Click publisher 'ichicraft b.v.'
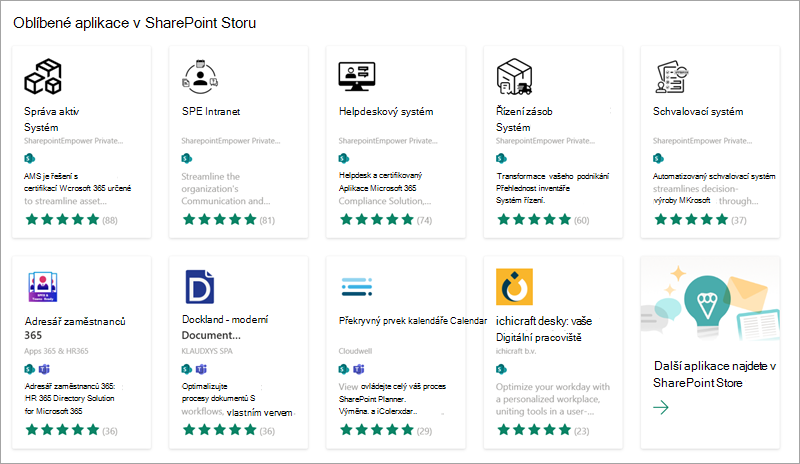Screen dimensions: 800x464 click(x=516, y=351)
